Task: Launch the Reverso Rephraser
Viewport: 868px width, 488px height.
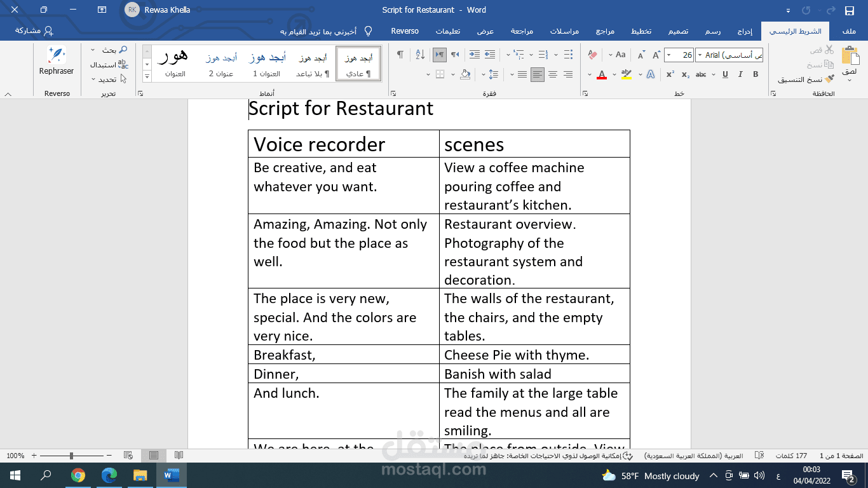Action: point(57,61)
